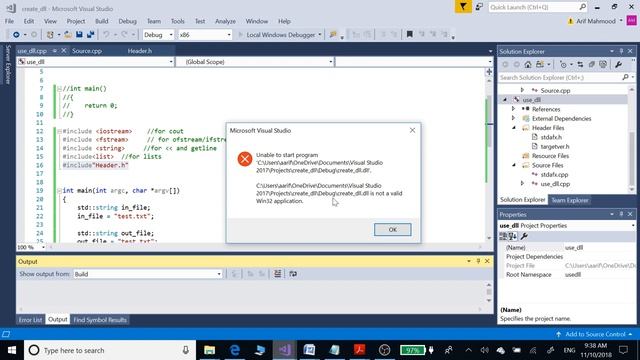The height and width of the screenshot is (360, 640).
Task: Switch to Find Symbol Results tab
Action: tap(100, 320)
